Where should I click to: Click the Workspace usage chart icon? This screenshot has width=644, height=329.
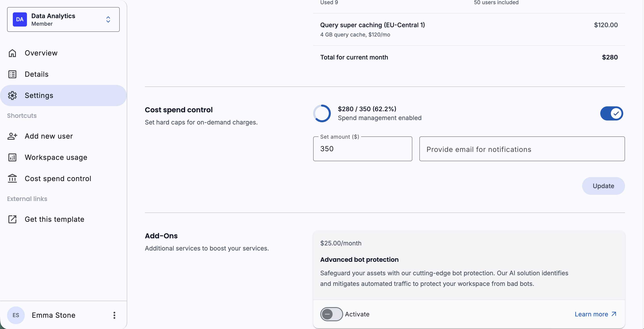point(12,157)
